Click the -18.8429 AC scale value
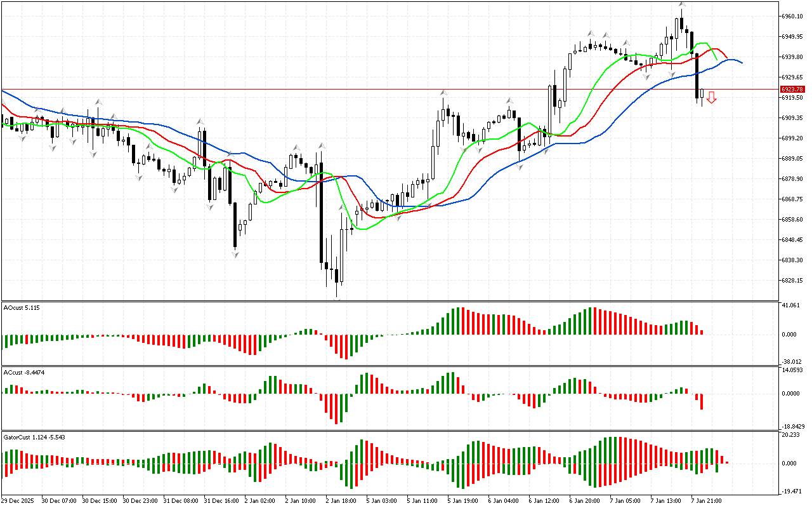This screenshot has width=812, height=508. (793, 427)
